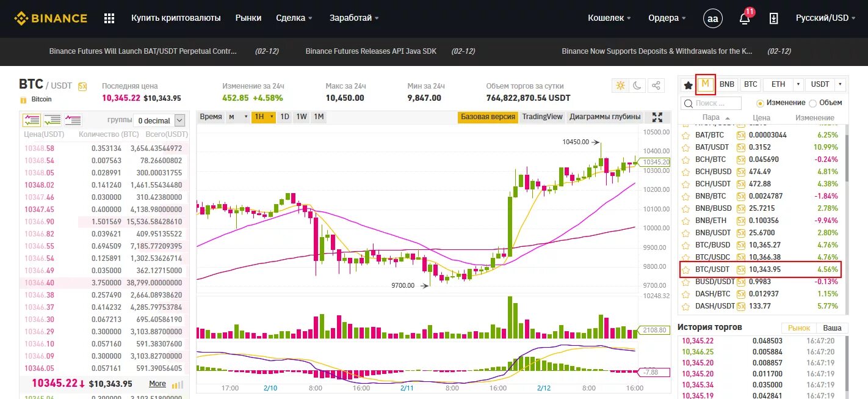Open Купить криптовалюты menu

(176, 18)
